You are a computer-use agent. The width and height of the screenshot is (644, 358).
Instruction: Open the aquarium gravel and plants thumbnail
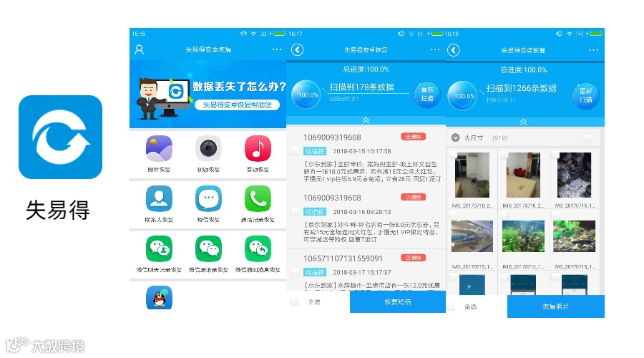(x=574, y=236)
